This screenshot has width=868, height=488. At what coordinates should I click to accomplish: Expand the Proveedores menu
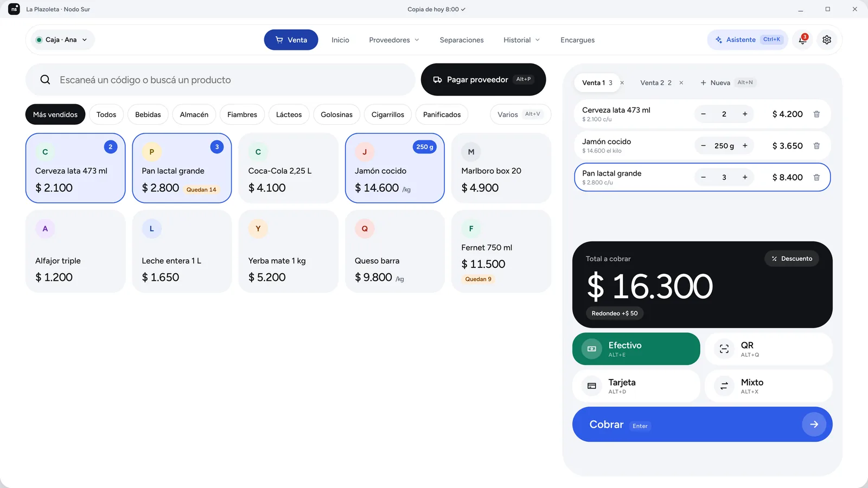pyautogui.click(x=394, y=40)
